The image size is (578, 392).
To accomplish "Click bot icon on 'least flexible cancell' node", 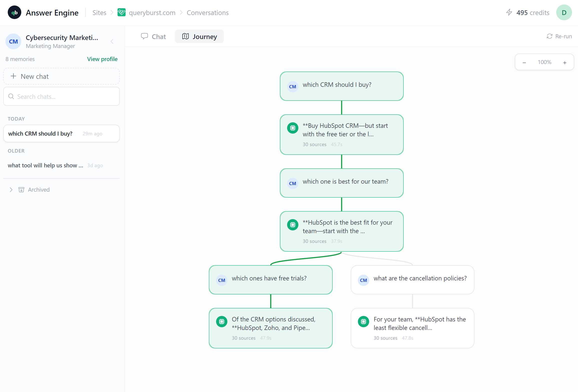I will pos(363,322).
